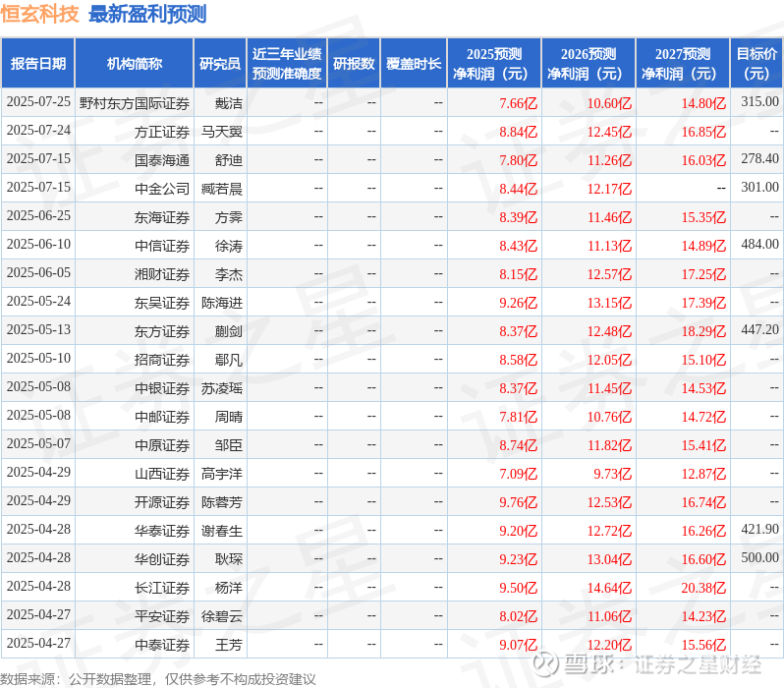Click target price 278.40

coord(760,158)
